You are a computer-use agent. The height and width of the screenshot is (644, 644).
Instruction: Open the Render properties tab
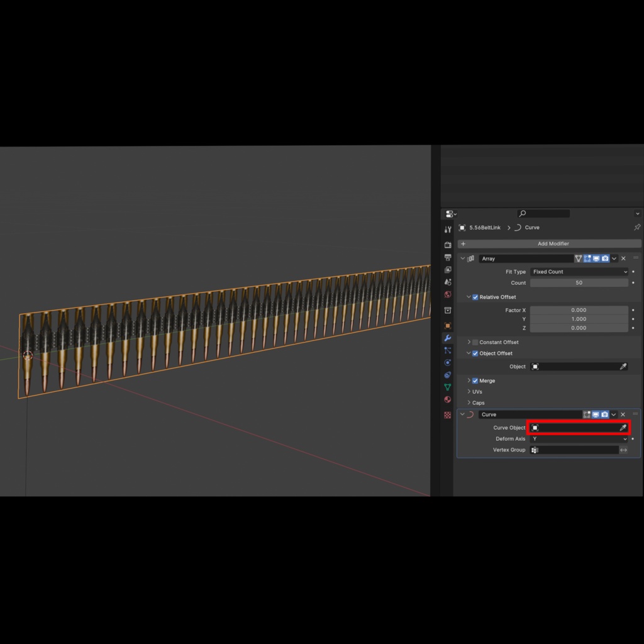[448, 245]
